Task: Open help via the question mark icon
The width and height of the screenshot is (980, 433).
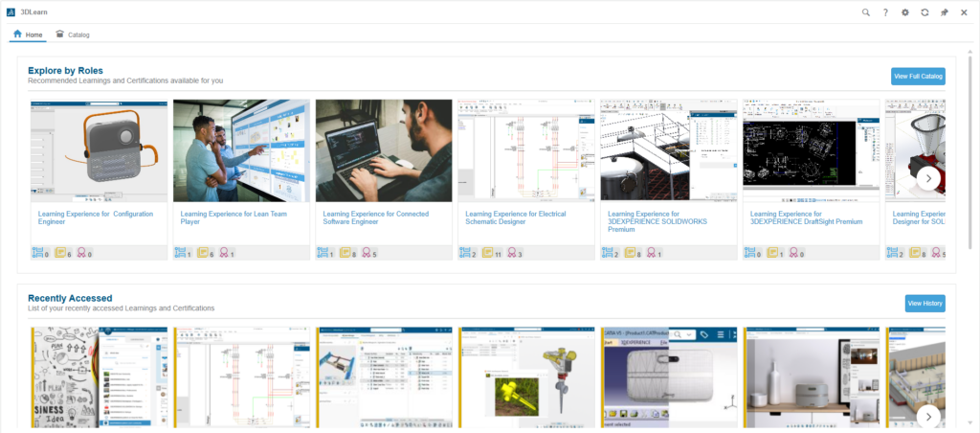Action: point(885,12)
